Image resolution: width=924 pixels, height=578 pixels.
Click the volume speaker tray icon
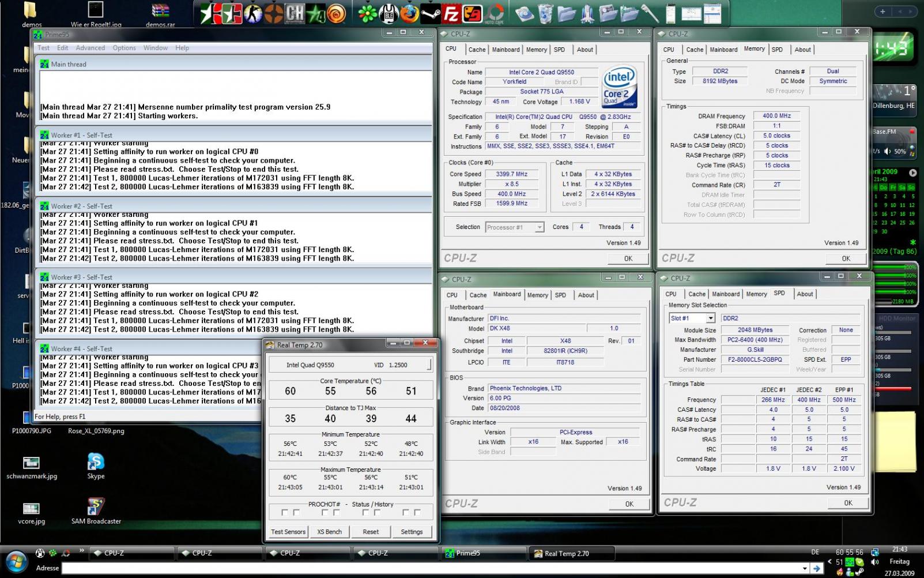(x=874, y=562)
